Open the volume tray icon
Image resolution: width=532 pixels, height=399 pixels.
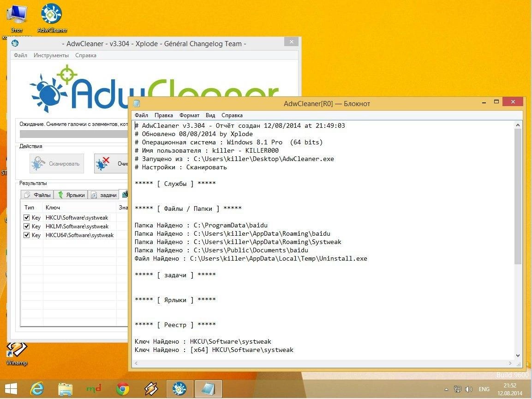coord(469,389)
